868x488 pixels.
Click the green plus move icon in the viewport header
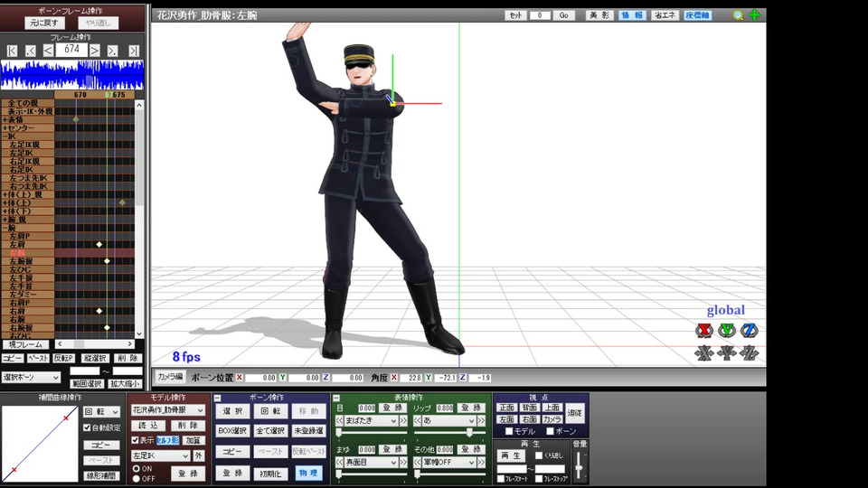754,15
